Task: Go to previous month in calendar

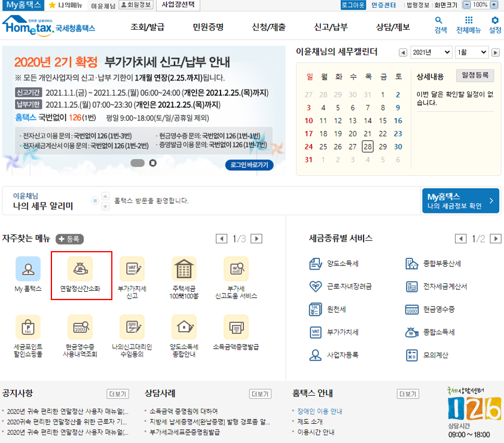Action: pos(403,53)
